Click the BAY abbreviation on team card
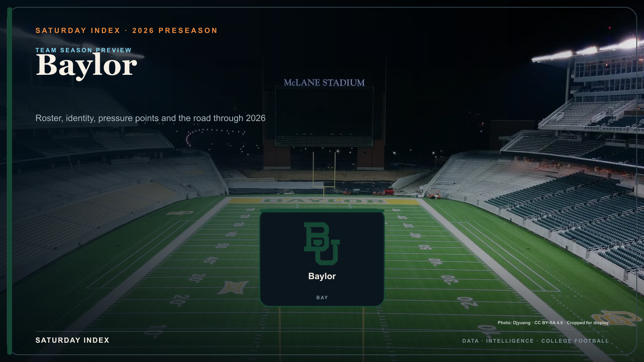The width and height of the screenshot is (644, 362). coord(322,298)
